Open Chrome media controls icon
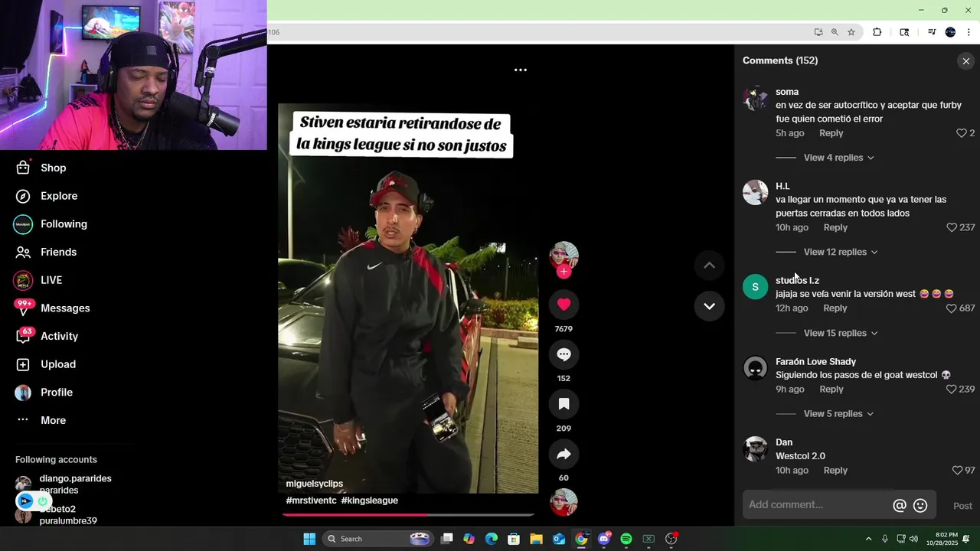Screen dimensions: 980x551 [x=932, y=32]
